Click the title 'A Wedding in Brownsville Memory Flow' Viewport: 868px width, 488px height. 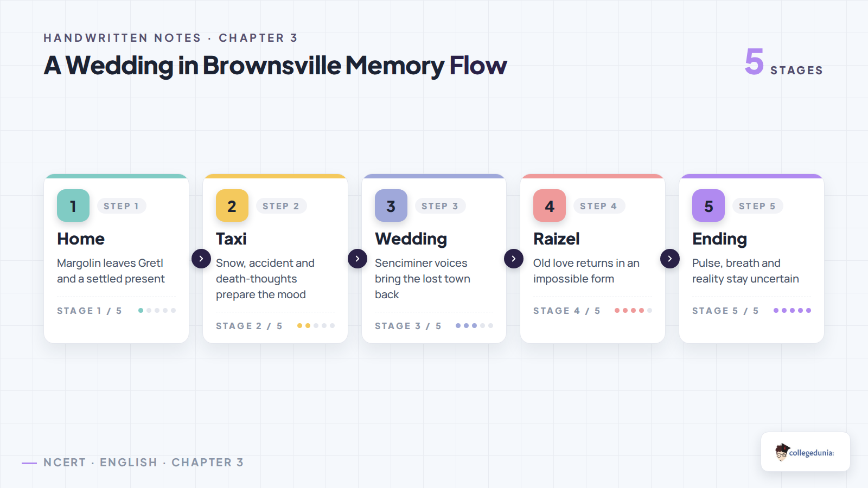point(275,66)
